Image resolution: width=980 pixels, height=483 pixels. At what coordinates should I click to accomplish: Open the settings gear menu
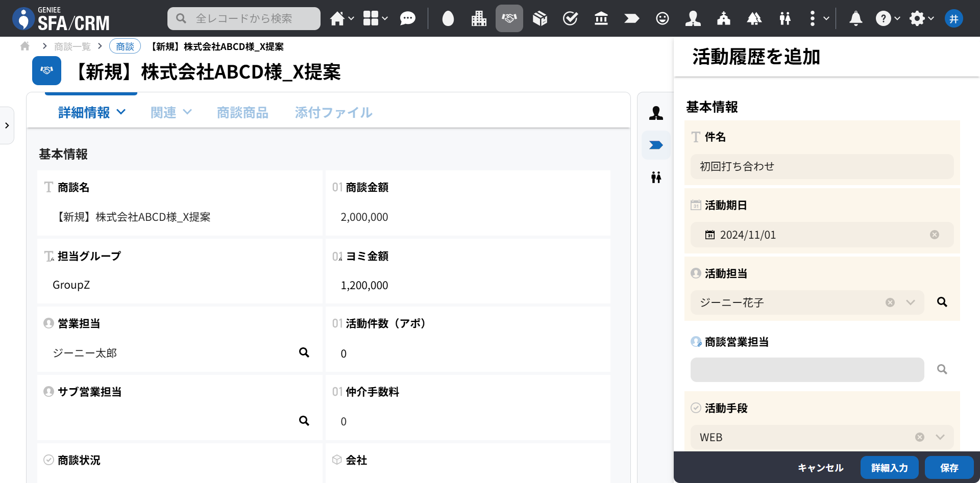917,19
